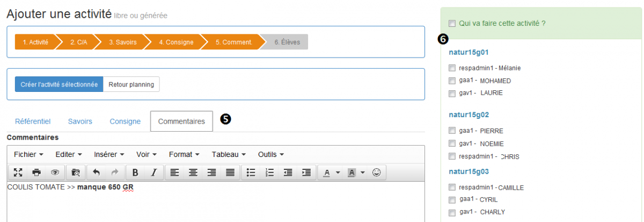This screenshot has width=644, height=222.
Task: Tick the 'Qui va faire cette activité ?' checkbox
Action: pos(452,24)
